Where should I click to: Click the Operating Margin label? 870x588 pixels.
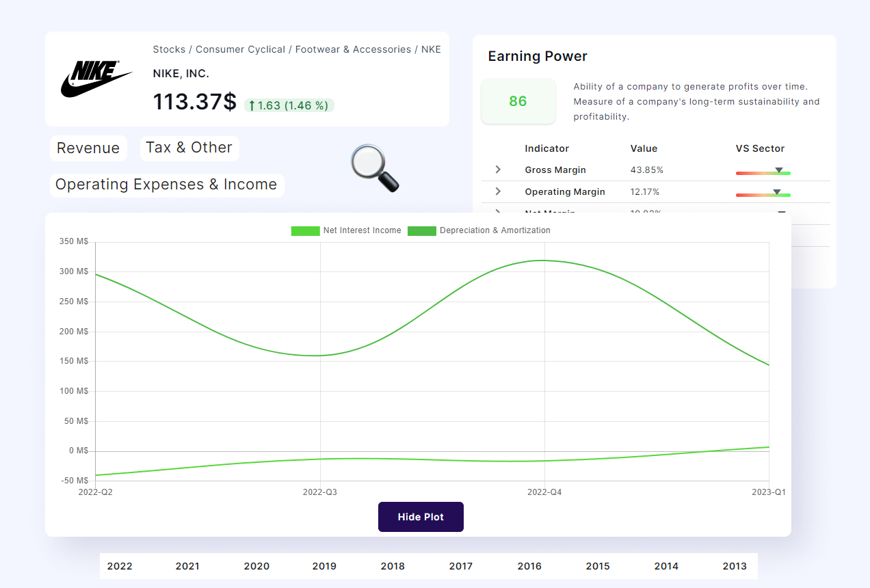pos(565,191)
